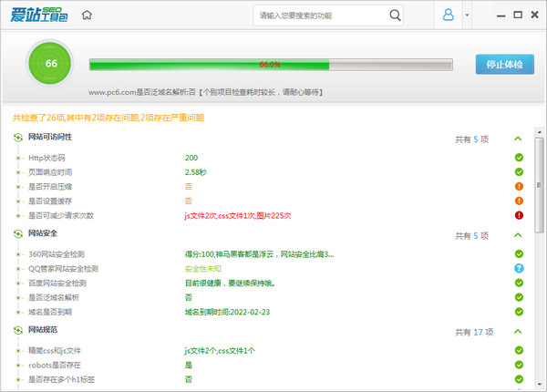Click blue question icon for QQ管家网站安全检测

point(519,268)
